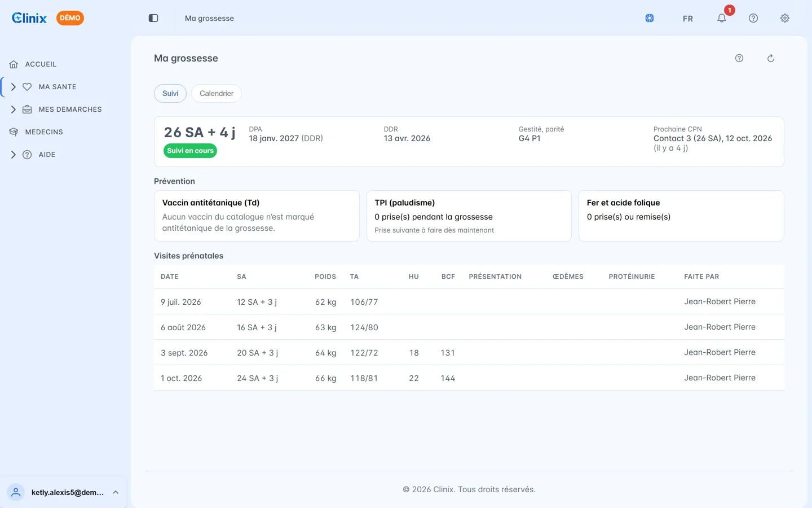Switch language using FR selector
This screenshot has height=508, width=812.
click(688, 19)
